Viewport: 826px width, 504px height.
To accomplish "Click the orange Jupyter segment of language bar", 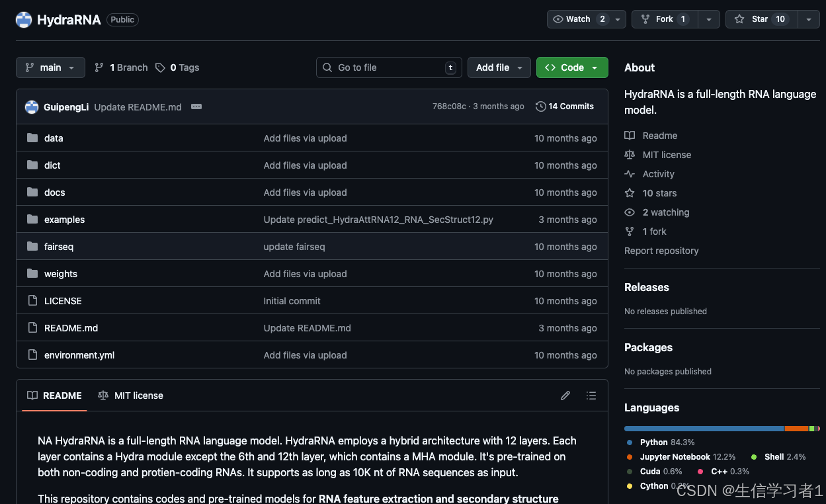I will [796, 429].
